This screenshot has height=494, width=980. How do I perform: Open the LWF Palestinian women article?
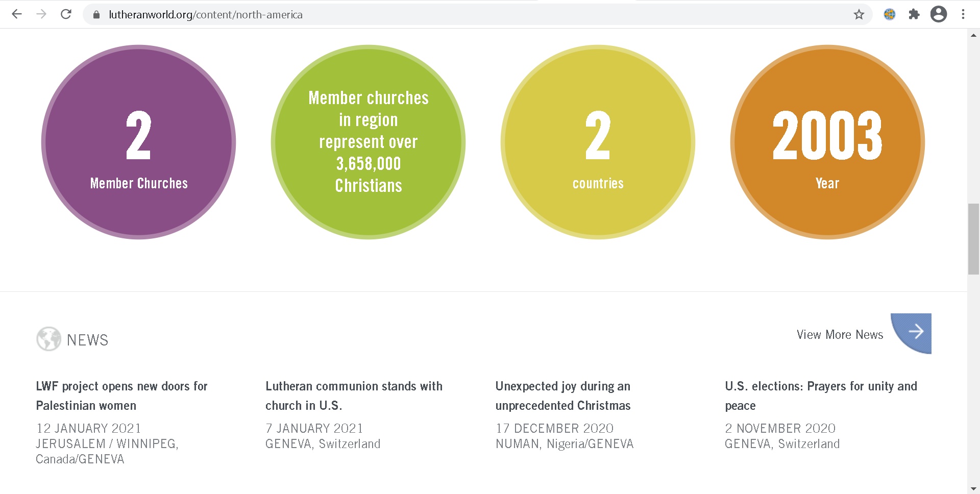pos(121,396)
